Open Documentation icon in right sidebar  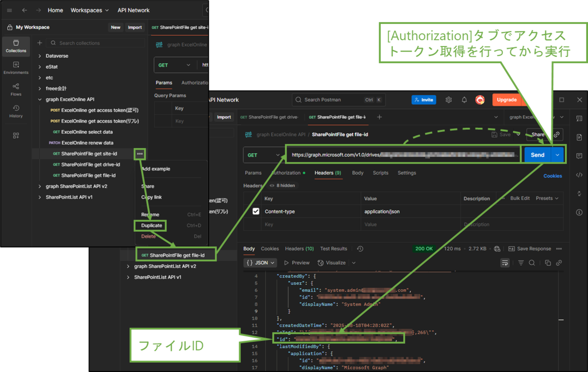point(579,137)
